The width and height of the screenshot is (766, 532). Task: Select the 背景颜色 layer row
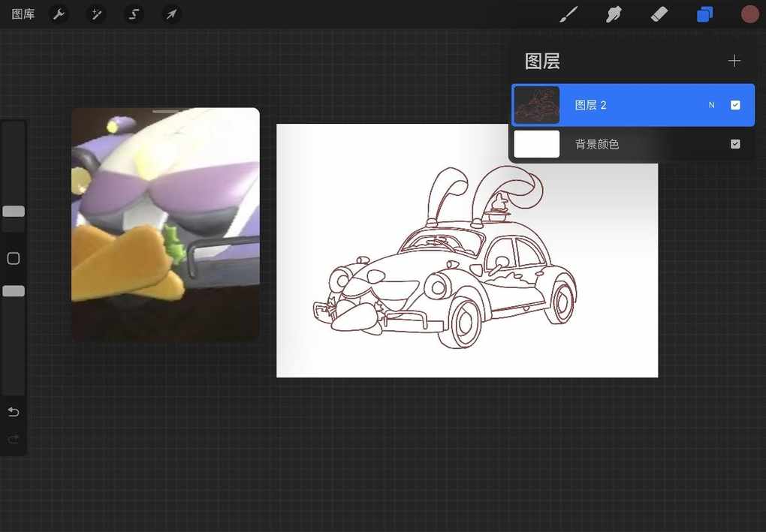(632, 144)
